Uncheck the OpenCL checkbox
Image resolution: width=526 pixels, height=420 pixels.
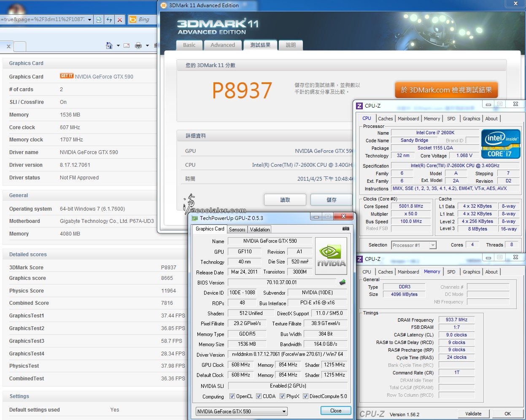click(232, 396)
